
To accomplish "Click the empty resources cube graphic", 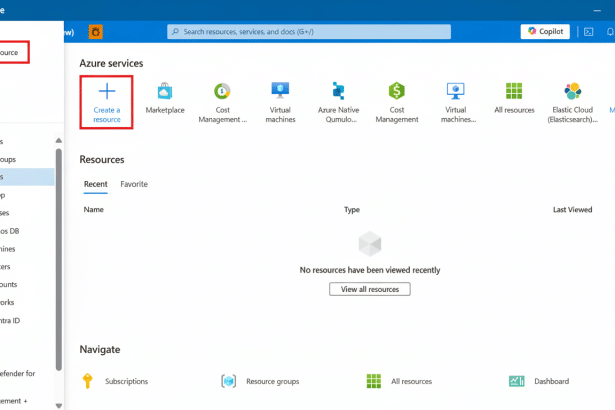I will [369, 244].
